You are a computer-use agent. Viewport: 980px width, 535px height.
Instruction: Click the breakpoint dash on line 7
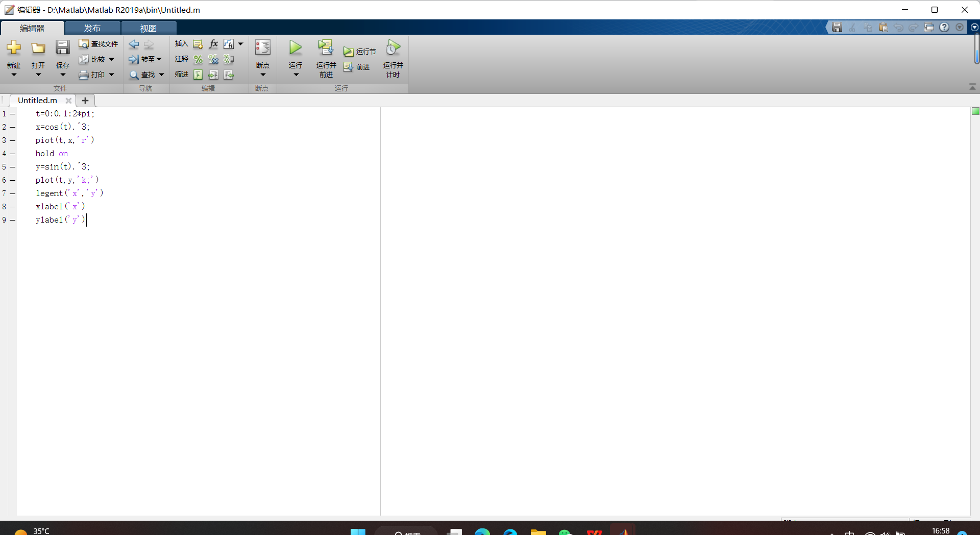tap(12, 193)
